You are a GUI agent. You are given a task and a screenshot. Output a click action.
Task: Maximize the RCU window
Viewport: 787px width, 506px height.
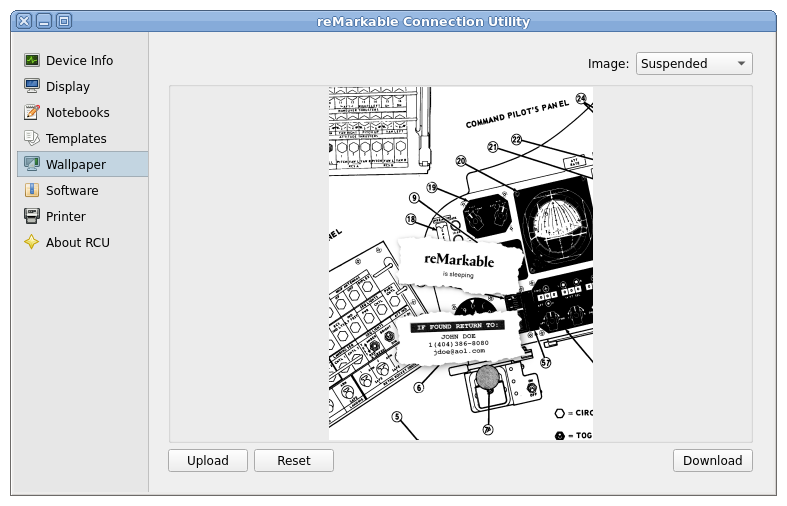point(64,21)
